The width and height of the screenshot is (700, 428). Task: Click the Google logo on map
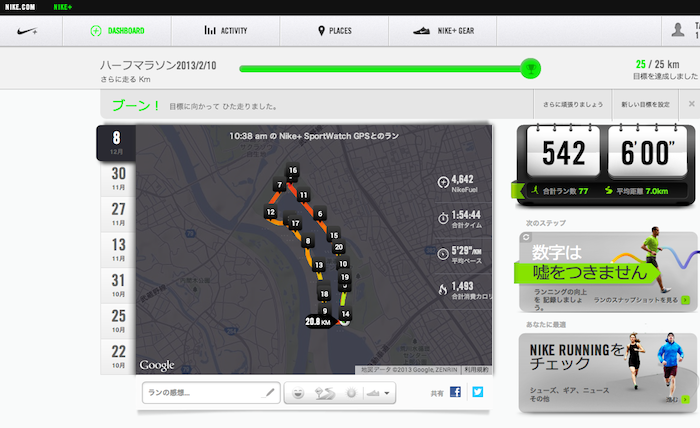[157, 365]
